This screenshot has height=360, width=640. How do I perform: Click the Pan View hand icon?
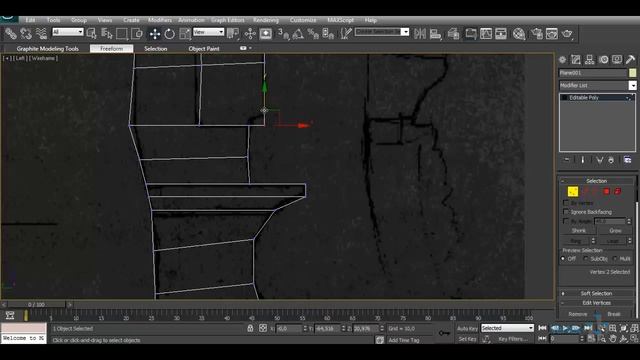tap(613, 339)
